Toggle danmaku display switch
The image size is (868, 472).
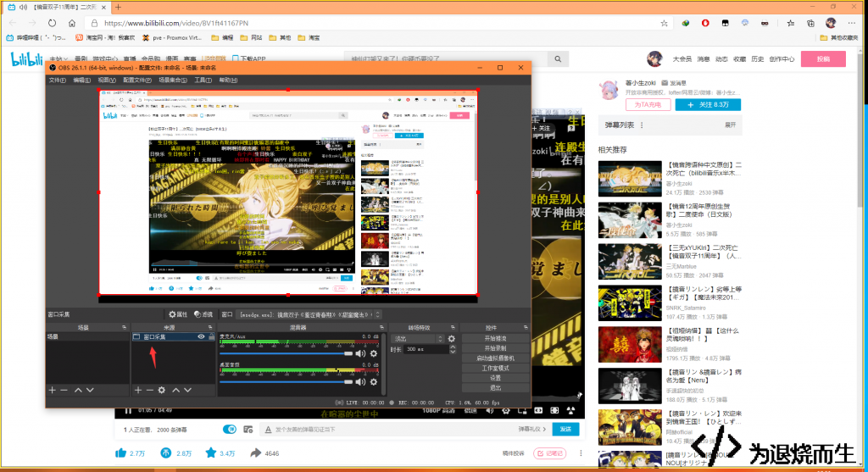(230, 430)
